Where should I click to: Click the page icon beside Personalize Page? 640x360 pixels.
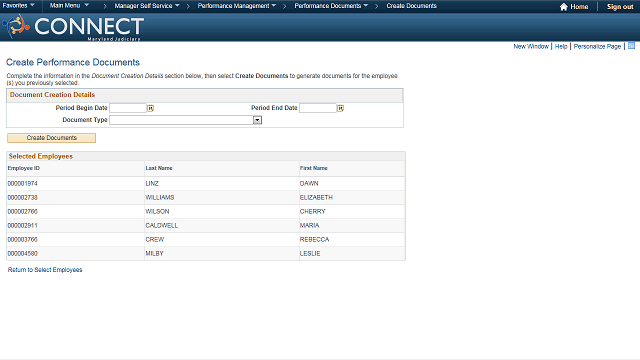point(631,46)
